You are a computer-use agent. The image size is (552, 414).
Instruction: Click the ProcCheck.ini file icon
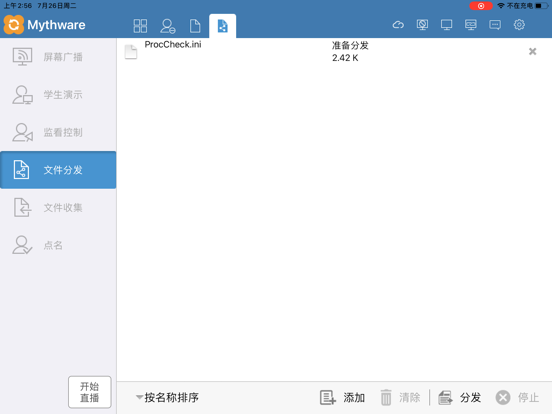[131, 52]
